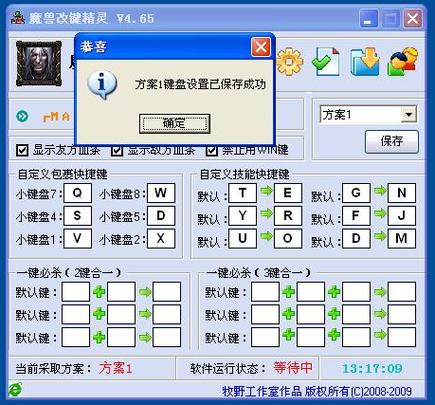Click 小键盘7 key field with Q

pyautogui.click(x=77, y=193)
